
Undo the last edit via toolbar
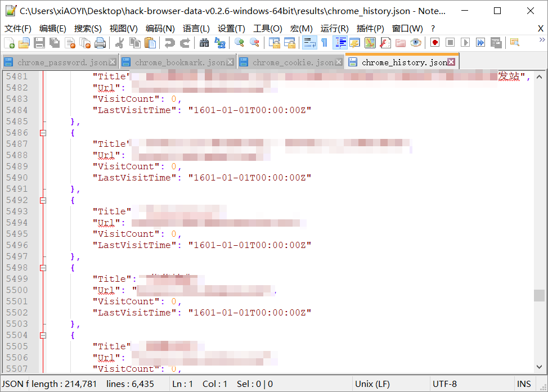pos(170,43)
